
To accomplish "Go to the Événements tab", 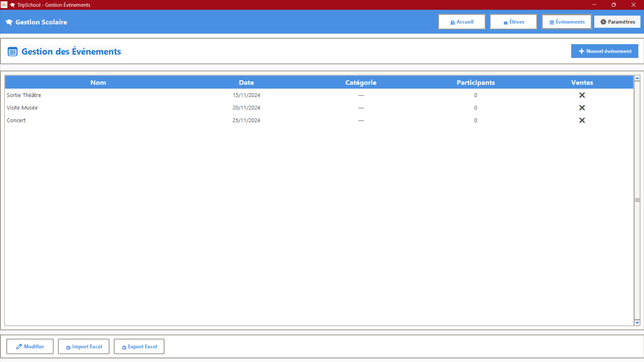I will [x=566, y=22].
